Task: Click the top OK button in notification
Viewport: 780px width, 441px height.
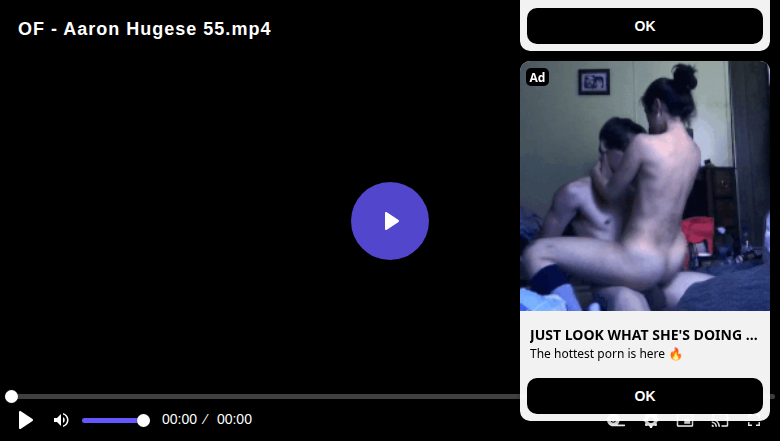Action: point(645,26)
